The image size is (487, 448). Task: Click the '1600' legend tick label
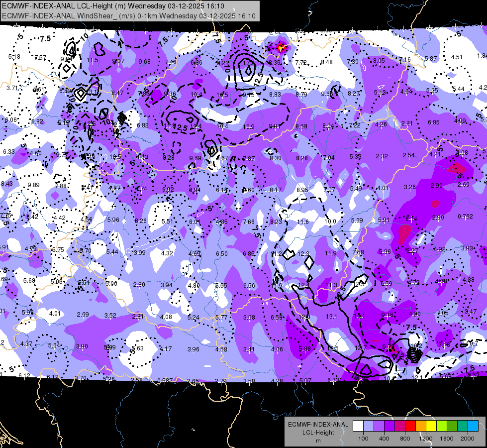(447, 439)
